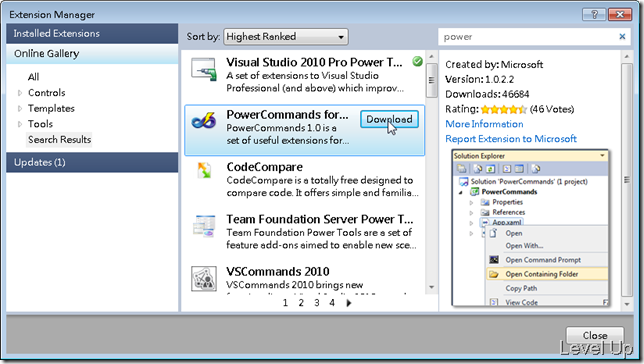This screenshot has height=364, width=644.
Task: Go to results page 4
Action: [x=332, y=303]
